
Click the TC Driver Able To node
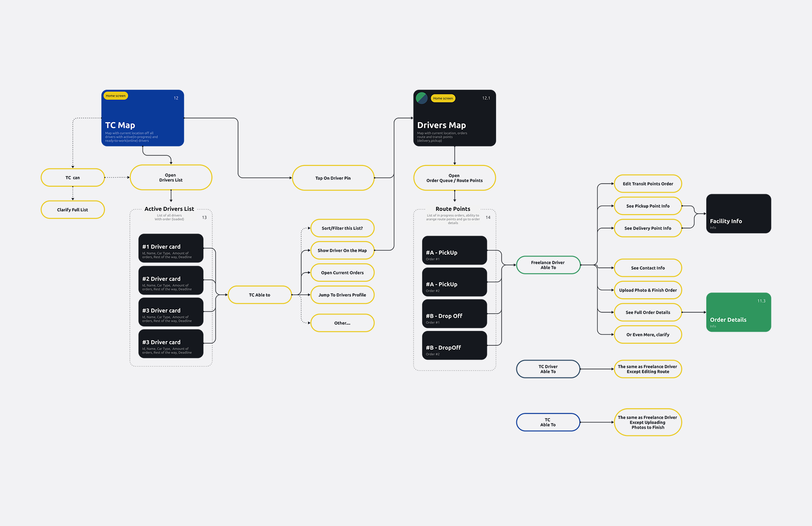coord(548,369)
